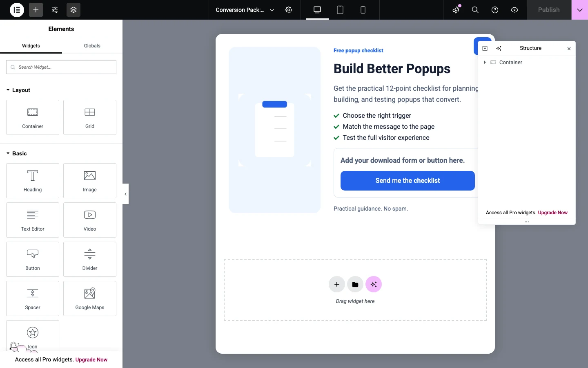This screenshot has height=368, width=588.
Task: Expand the Container tree arrow in Structure
Action: [485, 63]
